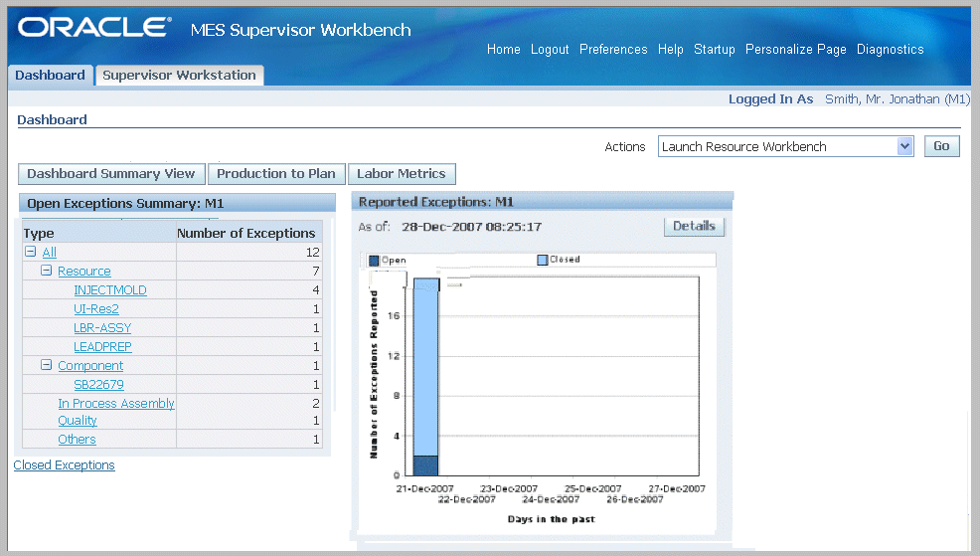Open UI-Res2 exceptions
This screenshot has width=980, height=556.
pyautogui.click(x=96, y=309)
